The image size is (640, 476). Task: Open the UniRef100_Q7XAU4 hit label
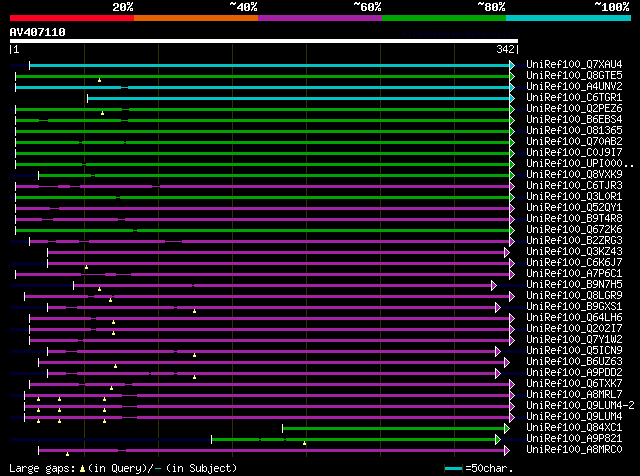(574, 65)
